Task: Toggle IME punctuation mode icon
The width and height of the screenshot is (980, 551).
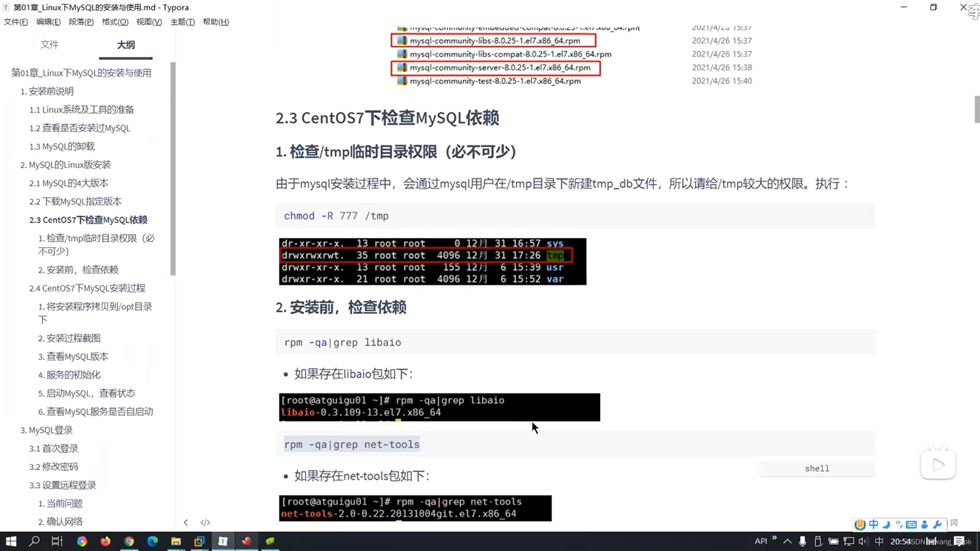Action: 898,524
